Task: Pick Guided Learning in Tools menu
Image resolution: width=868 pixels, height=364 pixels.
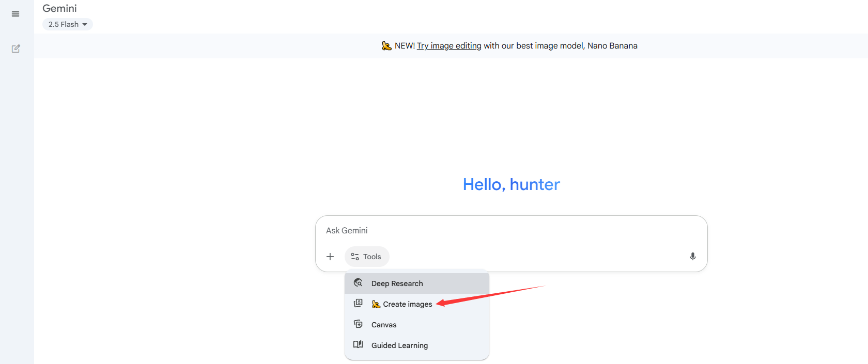Action: coord(417,345)
